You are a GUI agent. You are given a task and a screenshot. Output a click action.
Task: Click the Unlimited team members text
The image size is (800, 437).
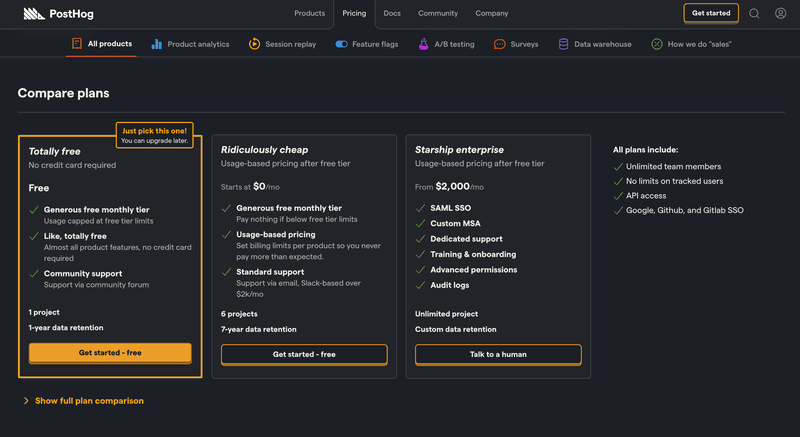[673, 166]
